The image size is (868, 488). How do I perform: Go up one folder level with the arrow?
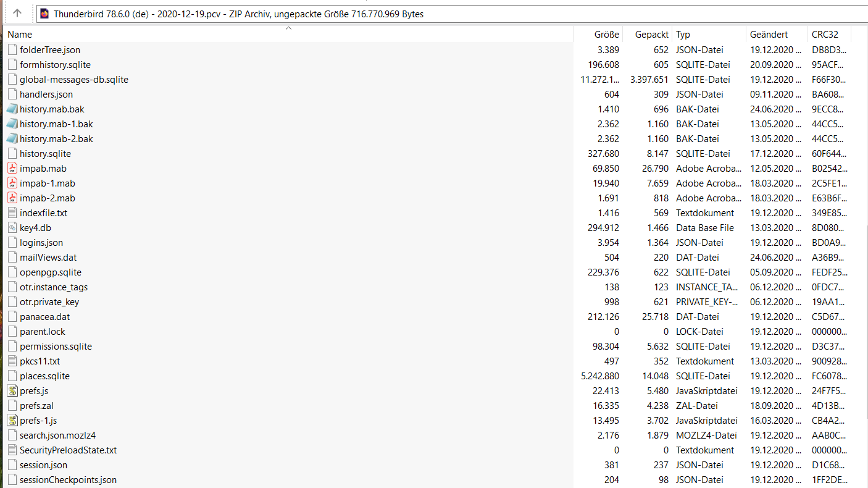(x=17, y=13)
